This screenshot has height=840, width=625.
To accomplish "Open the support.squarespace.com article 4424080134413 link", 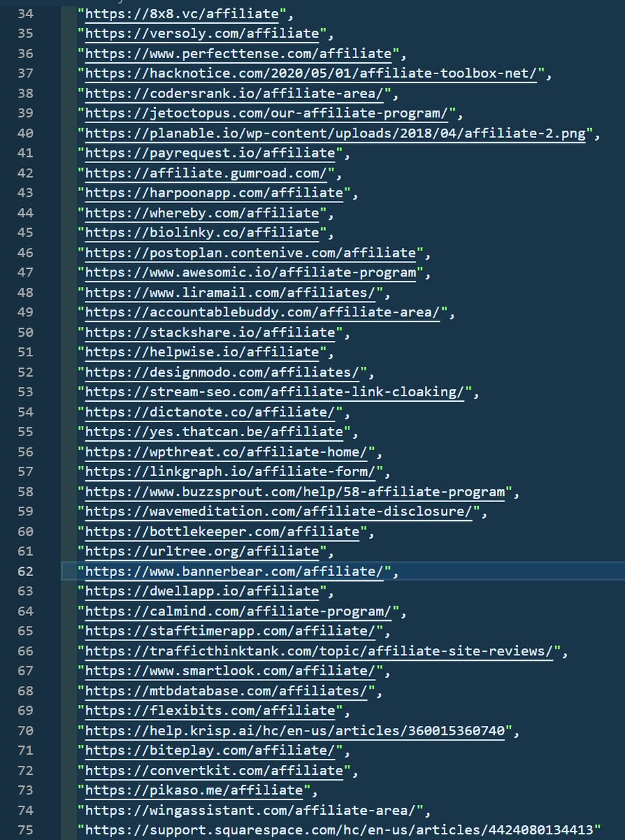I will (339, 831).
